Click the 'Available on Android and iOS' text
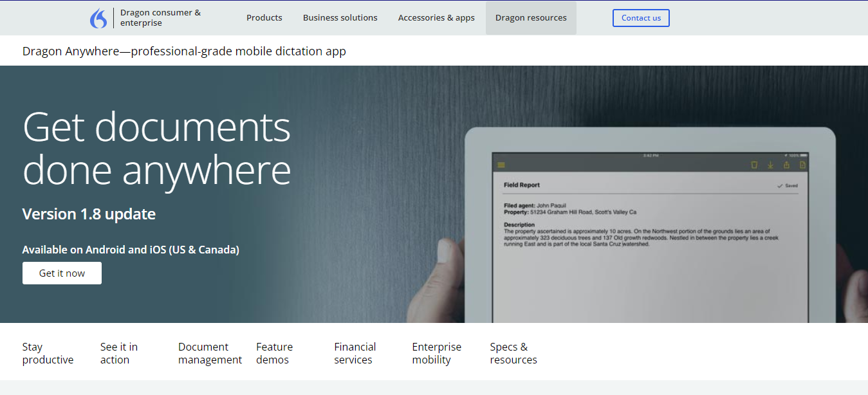This screenshot has height=395, width=868. pyautogui.click(x=131, y=250)
